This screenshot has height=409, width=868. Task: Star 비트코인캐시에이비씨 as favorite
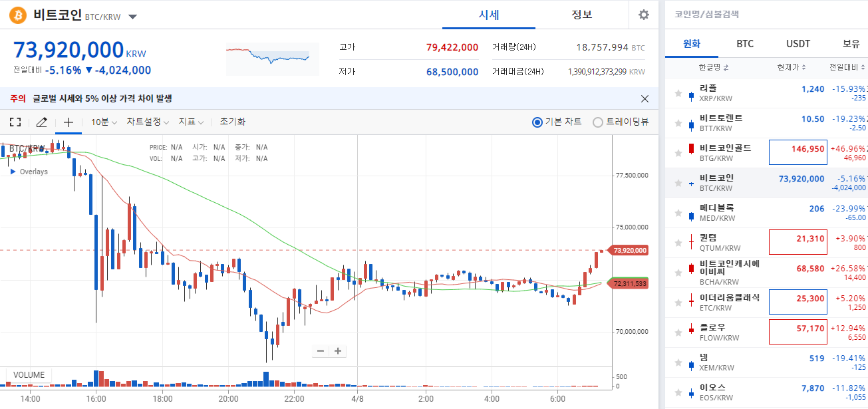coord(678,273)
